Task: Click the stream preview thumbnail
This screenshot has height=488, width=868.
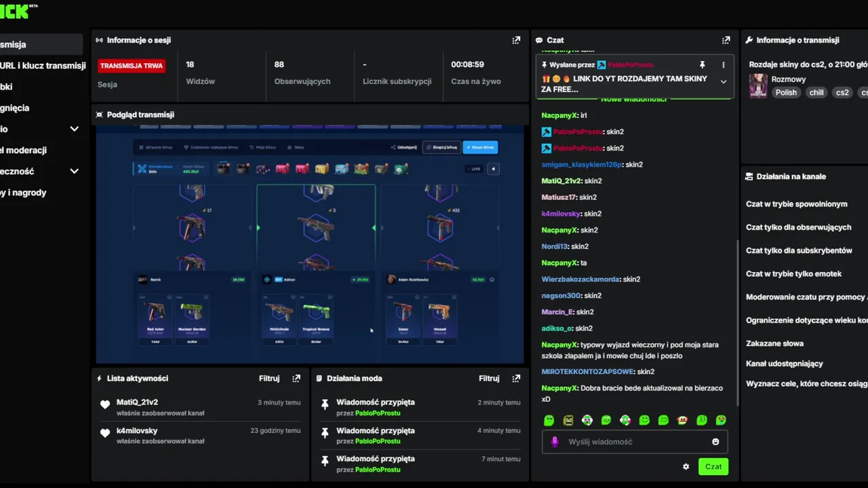Action: (310, 244)
